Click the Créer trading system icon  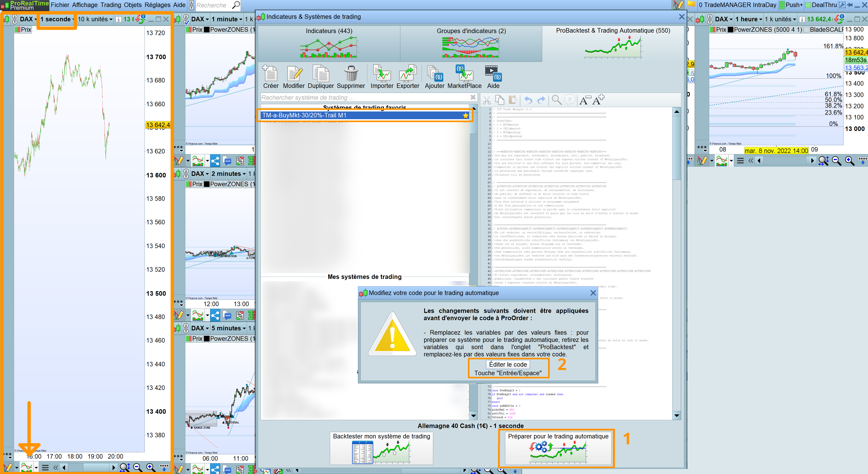click(271, 77)
